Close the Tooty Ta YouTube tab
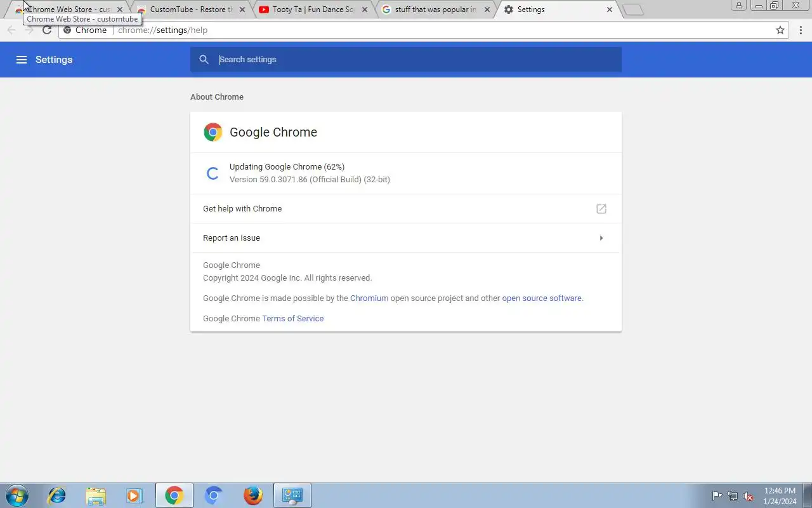The image size is (812, 508). (365, 10)
